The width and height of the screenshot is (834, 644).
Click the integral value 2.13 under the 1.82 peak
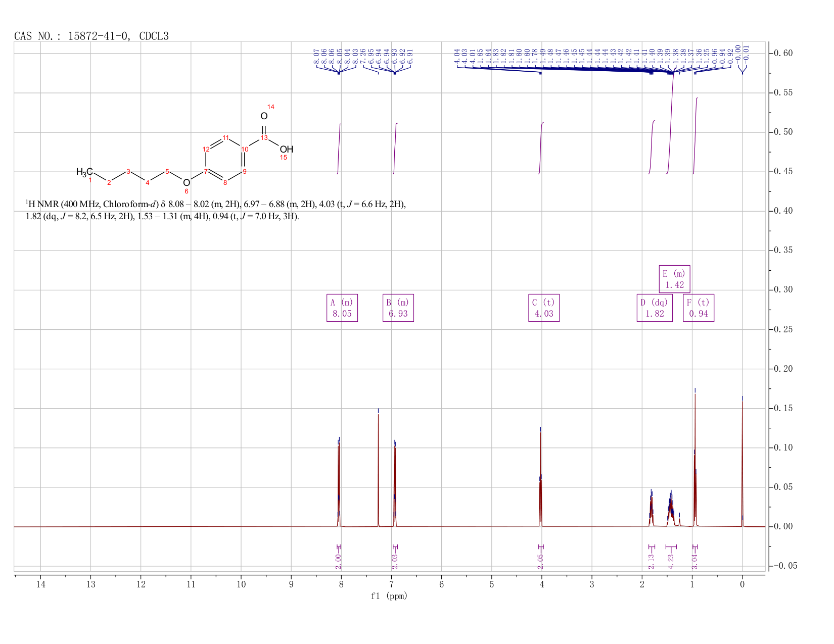point(651,561)
